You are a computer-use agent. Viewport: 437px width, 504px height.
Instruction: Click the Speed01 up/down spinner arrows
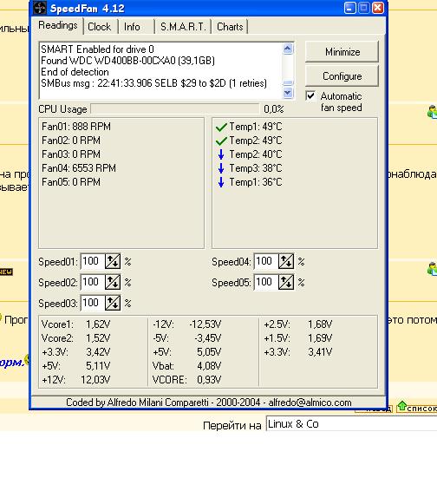click(113, 261)
